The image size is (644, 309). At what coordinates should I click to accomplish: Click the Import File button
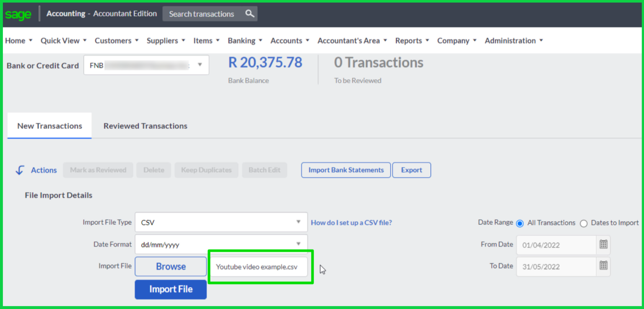[170, 289]
